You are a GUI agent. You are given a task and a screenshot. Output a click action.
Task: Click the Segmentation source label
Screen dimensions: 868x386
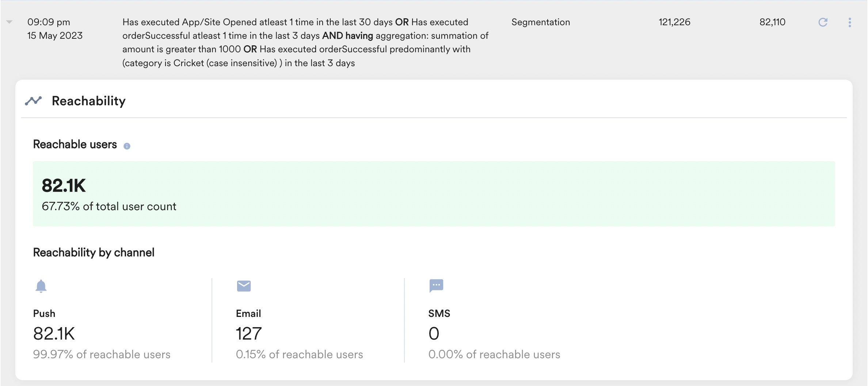click(541, 22)
